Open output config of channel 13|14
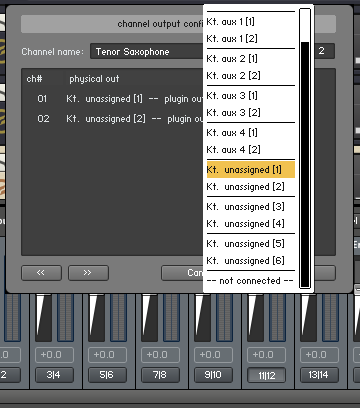This screenshot has height=408, width=360. [319, 375]
